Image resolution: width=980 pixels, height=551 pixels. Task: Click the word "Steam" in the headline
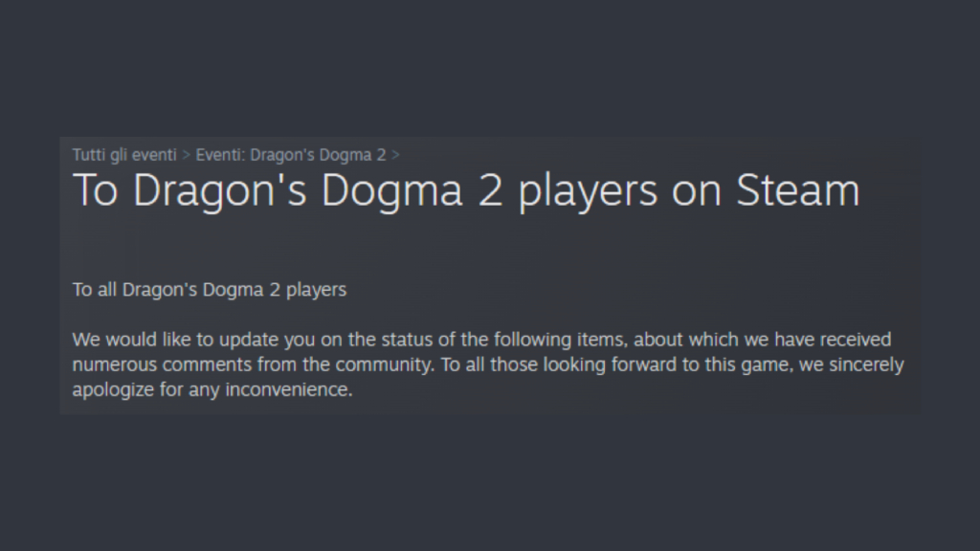coord(797,190)
